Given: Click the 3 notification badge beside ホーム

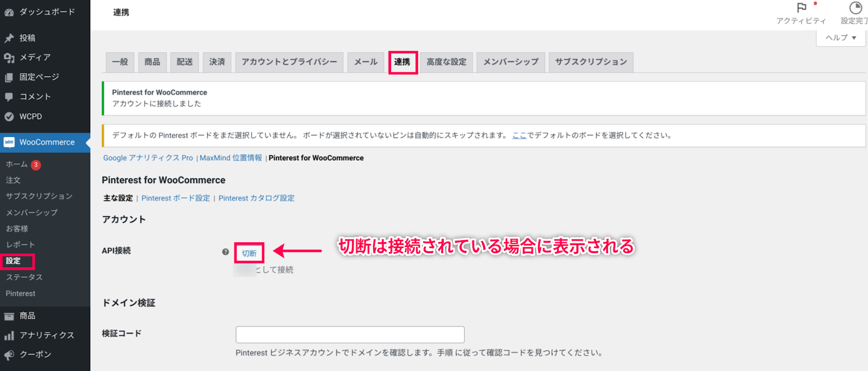Looking at the screenshot, I should coord(36,165).
